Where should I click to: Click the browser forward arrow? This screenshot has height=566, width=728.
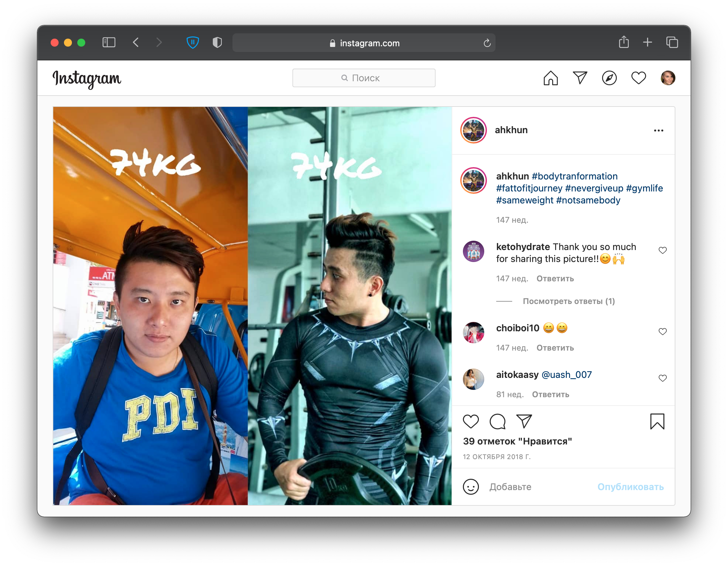(159, 43)
